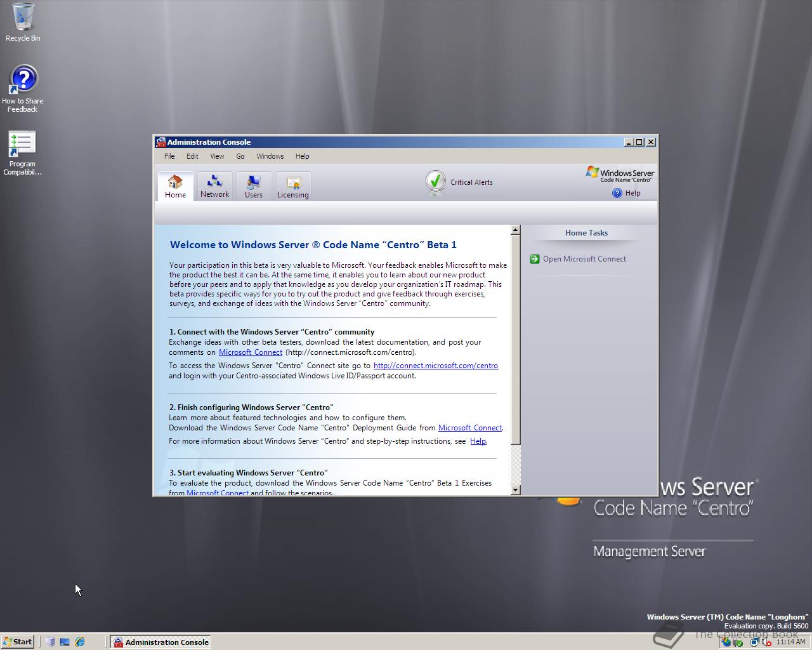The height and width of the screenshot is (650, 812).
Task: Click the Welcome to Windows Server Centro Beta 1 heading
Action: coord(313,245)
